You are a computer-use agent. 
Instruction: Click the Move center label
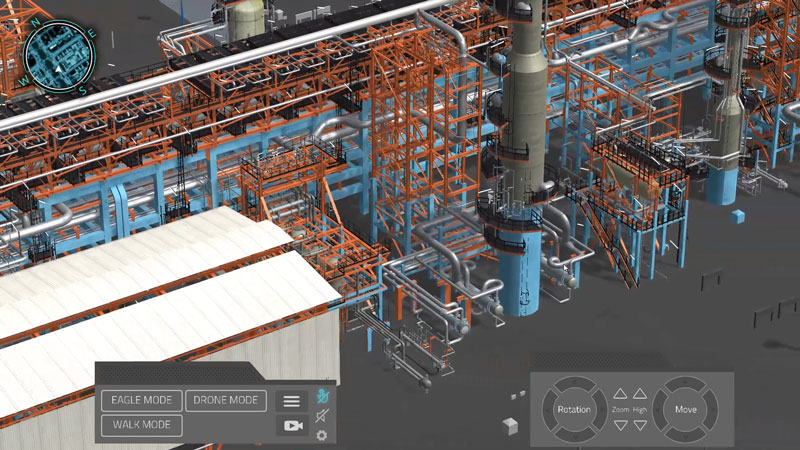pos(686,410)
